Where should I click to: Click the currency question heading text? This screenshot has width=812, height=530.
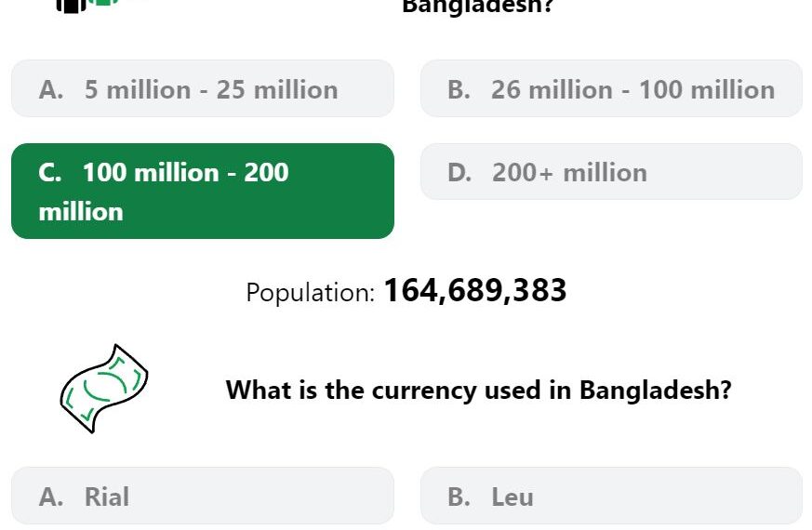[x=478, y=390]
